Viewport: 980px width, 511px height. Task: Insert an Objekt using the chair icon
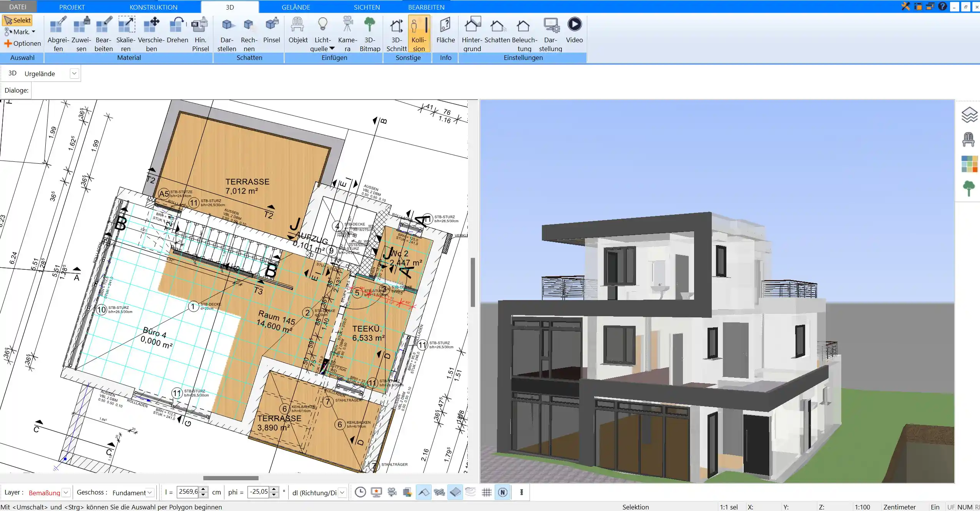[x=298, y=30]
